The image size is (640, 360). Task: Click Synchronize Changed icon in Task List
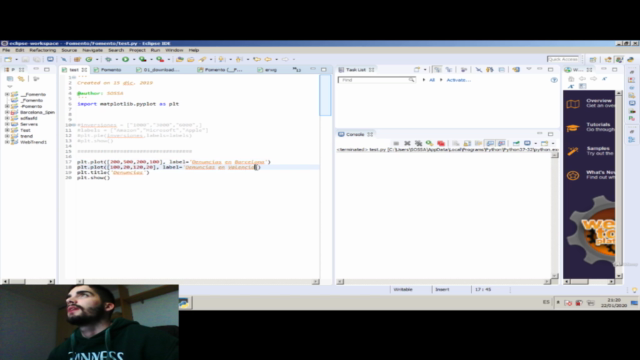[x=516, y=70]
